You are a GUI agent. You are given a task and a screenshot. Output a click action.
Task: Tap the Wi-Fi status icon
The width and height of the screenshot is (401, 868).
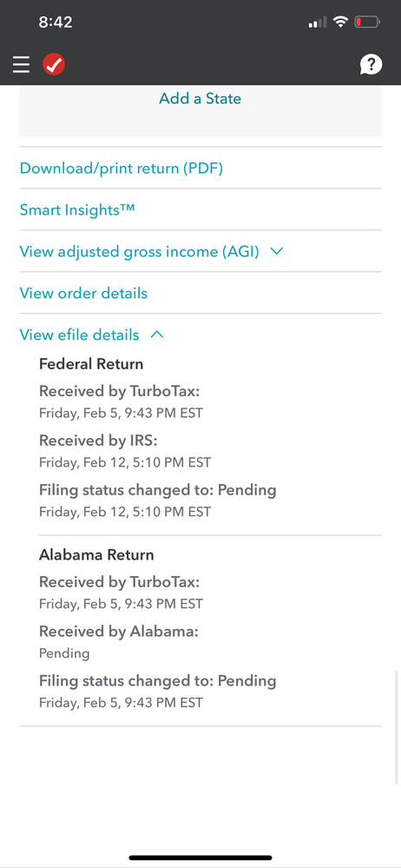[x=341, y=22]
